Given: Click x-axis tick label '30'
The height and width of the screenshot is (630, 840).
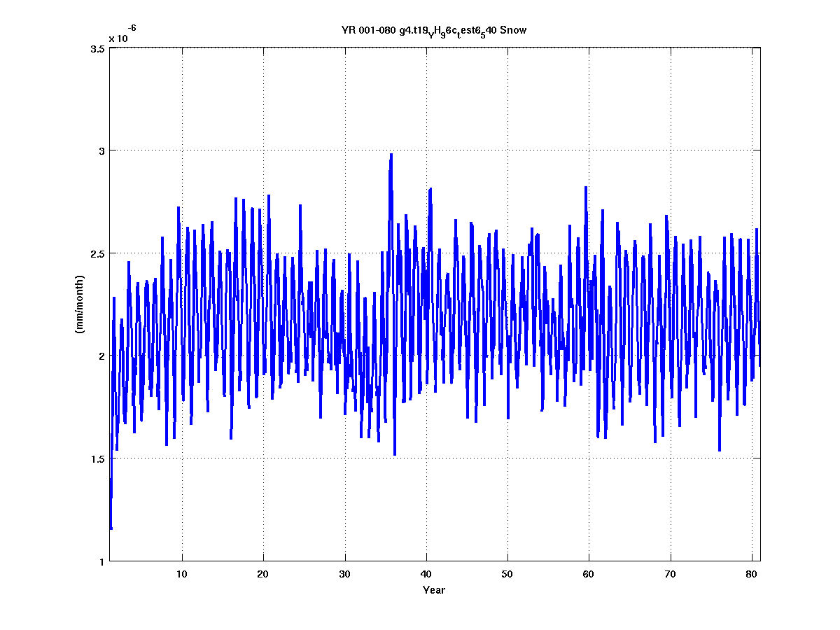Looking at the screenshot, I should coord(344,575).
